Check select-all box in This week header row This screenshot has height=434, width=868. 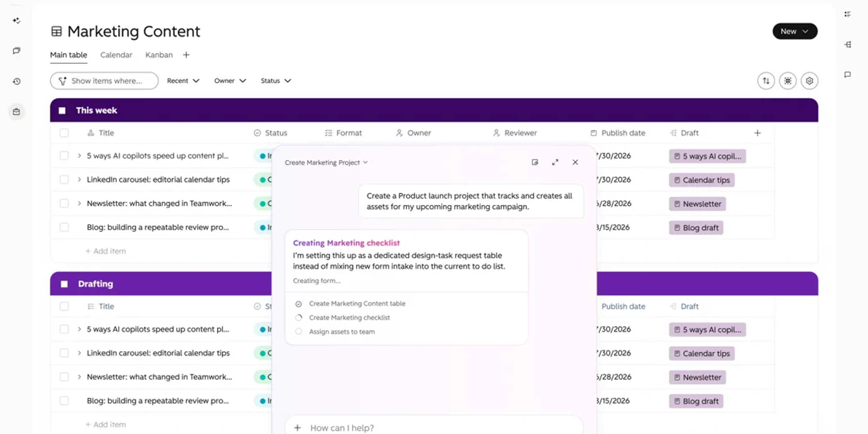(64, 133)
